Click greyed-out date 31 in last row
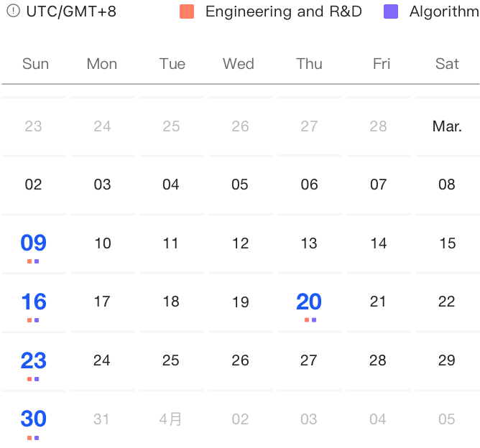This screenshot has height=448, width=480. coord(102,419)
